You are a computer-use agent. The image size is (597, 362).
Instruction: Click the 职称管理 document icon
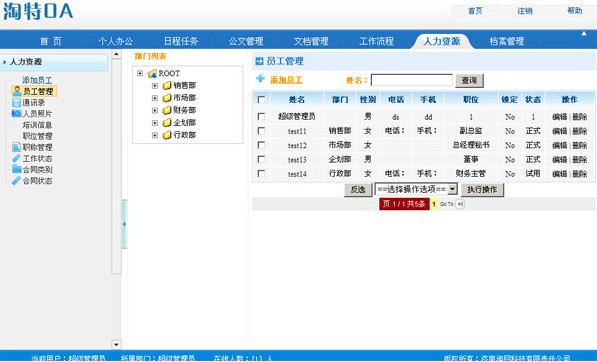16,147
